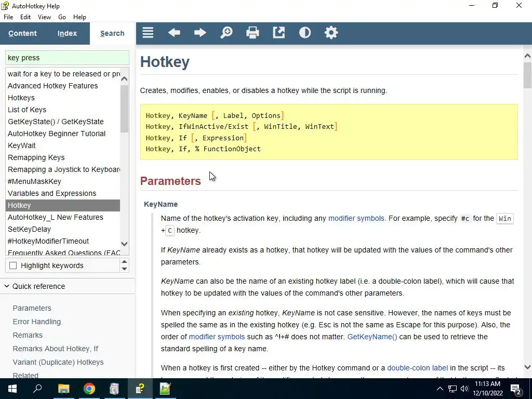
Task: Select 'SetKeyDelay' search result
Action: point(63,229)
